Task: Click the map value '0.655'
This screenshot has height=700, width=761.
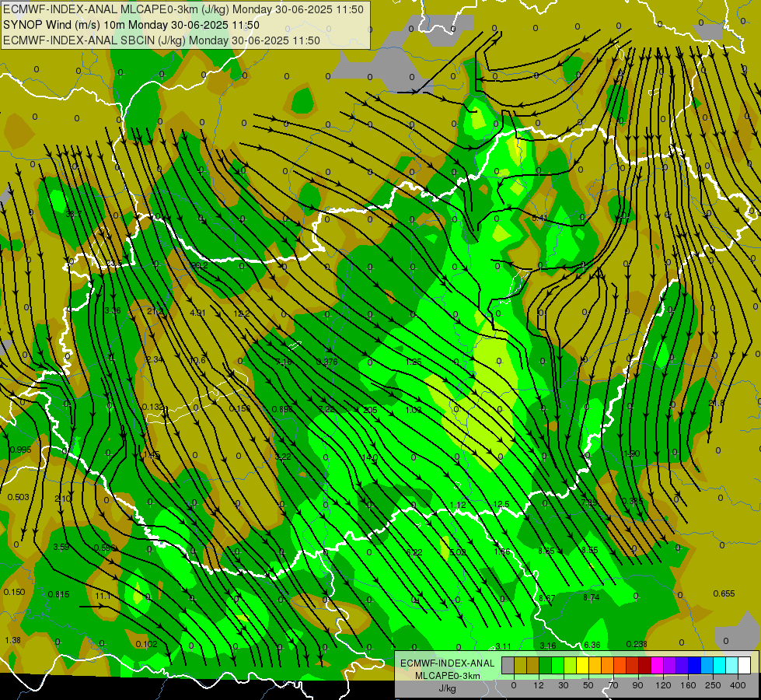Action: (724, 593)
